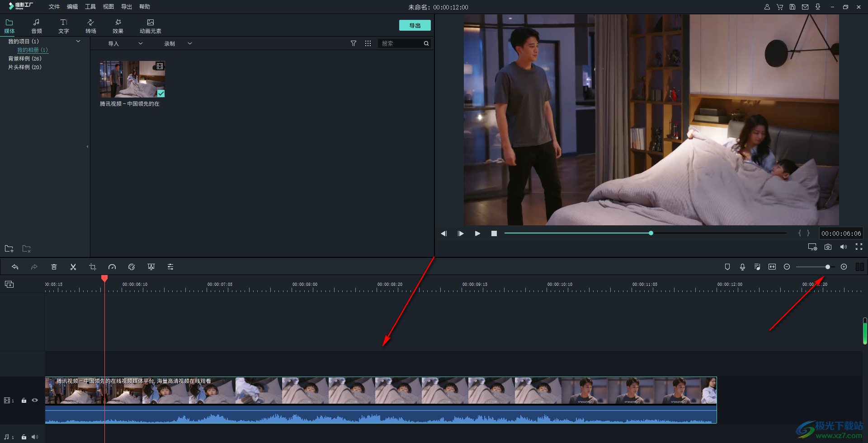The image size is (868, 443).
Task: Hide video track 1 with eye icon
Action: pos(35,401)
